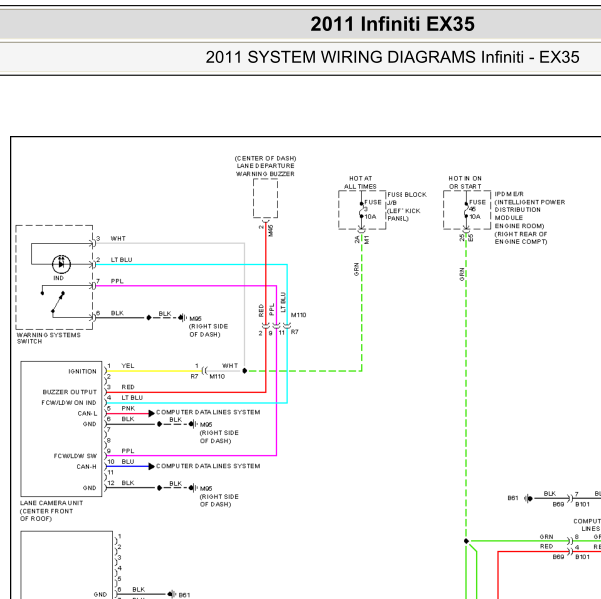Select the "PPL" label at camera pin 9
The height and width of the screenshot is (599, 601).
pyautogui.click(x=128, y=451)
